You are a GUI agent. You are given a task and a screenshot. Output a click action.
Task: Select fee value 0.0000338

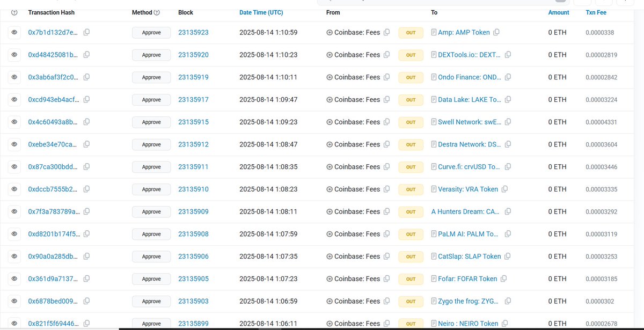(x=599, y=33)
